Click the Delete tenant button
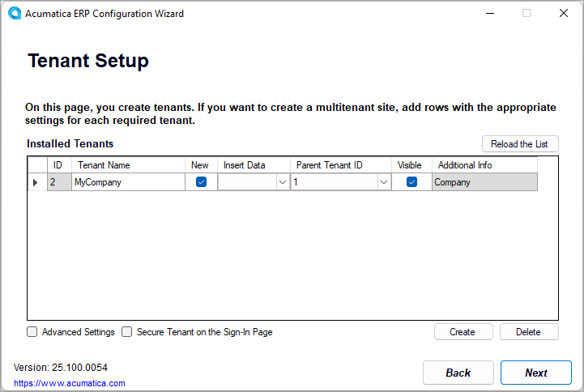 (x=529, y=332)
